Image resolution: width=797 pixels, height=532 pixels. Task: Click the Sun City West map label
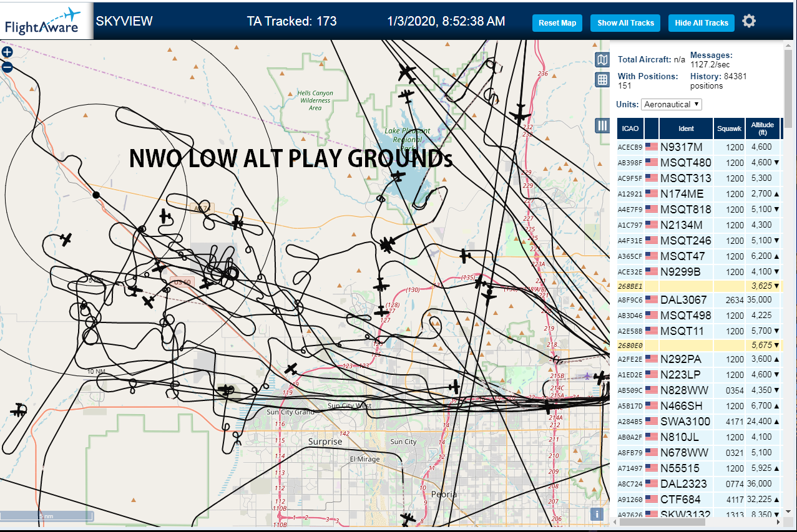coord(350,406)
